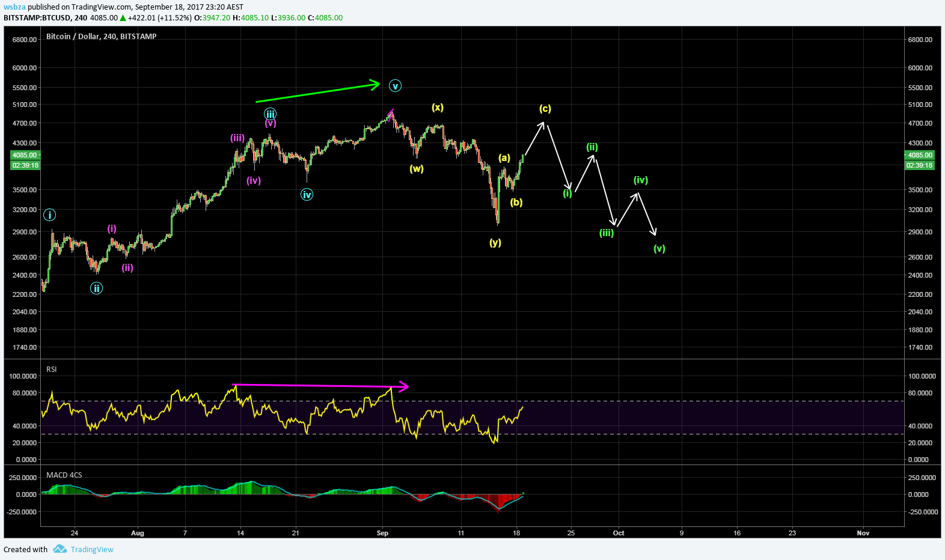Click the L:3936.00 low value
The height and width of the screenshot is (560, 945).
(289, 17)
